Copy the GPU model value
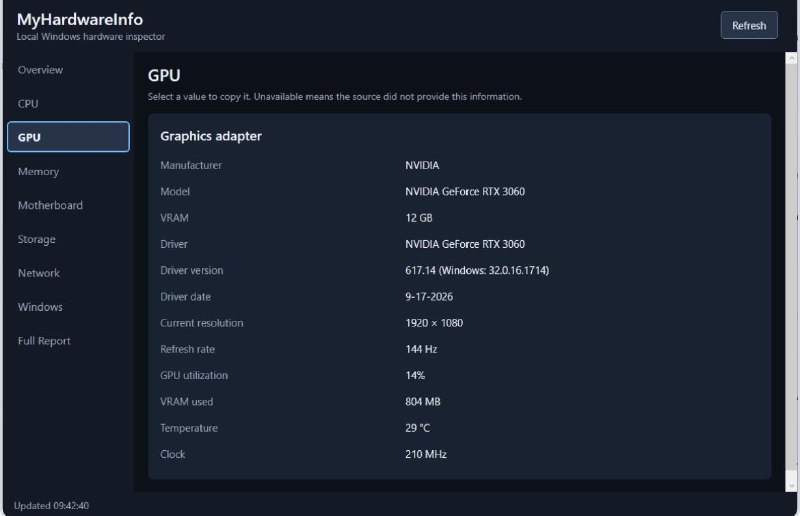Viewport: 800px width, 516px height. 465,191
